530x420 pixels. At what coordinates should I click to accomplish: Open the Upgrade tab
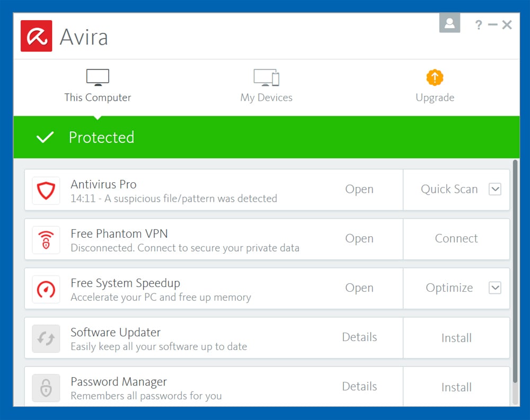pyautogui.click(x=435, y=86)
